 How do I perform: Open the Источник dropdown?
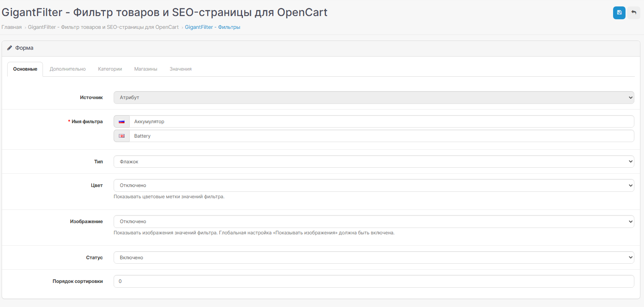pos(374,98)
